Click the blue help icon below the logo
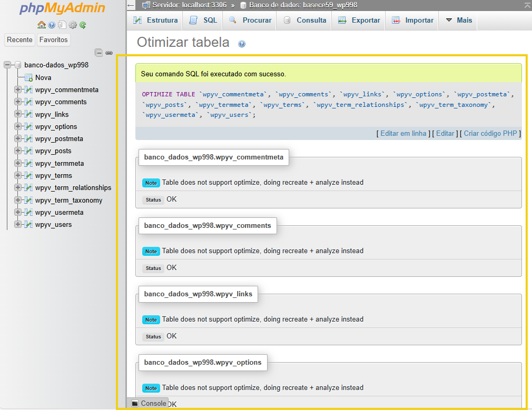The height and width of the screenshot is (410, 532). [x=52, y=25]
